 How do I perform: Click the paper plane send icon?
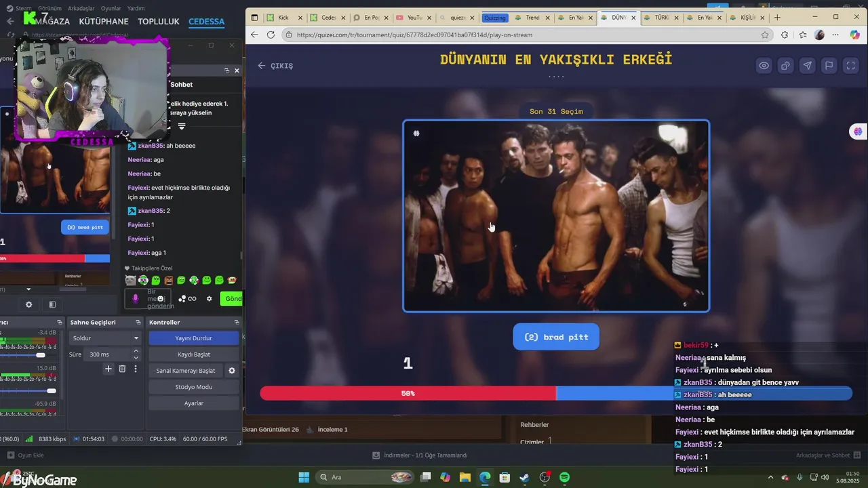807,66
